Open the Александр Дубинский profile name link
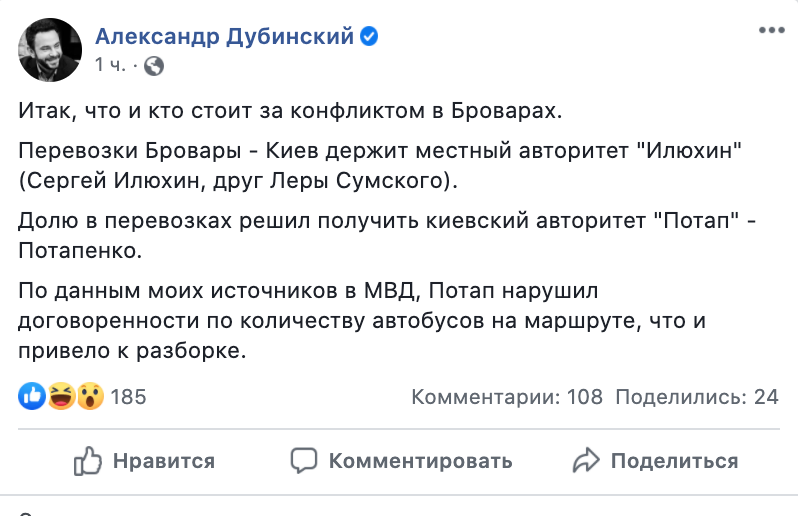Viewport: 798px width, 516px height. coord(224,37)
